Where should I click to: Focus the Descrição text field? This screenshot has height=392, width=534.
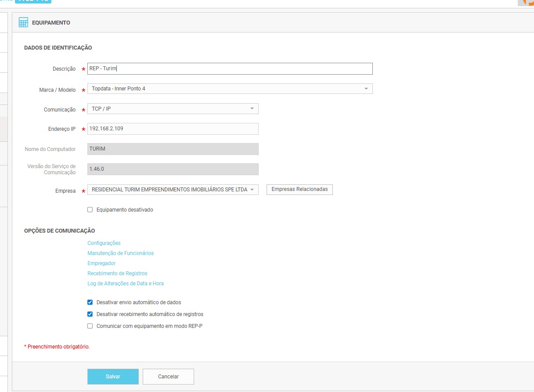(230, 68)
